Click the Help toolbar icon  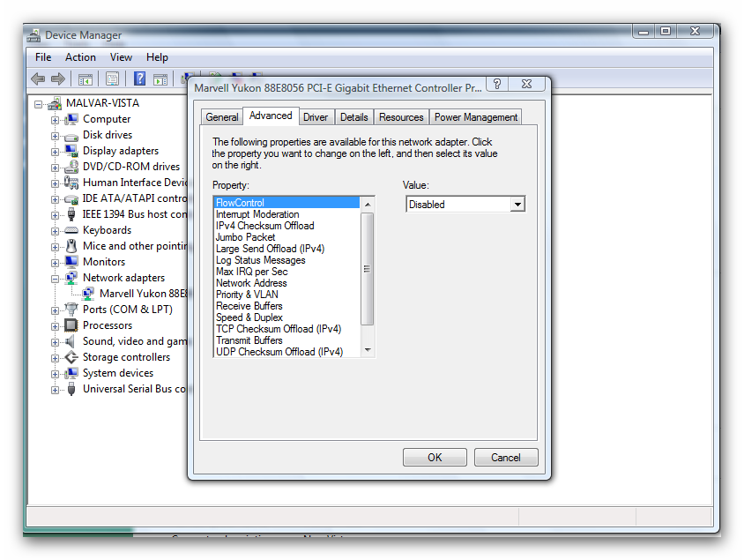(139, 78)
